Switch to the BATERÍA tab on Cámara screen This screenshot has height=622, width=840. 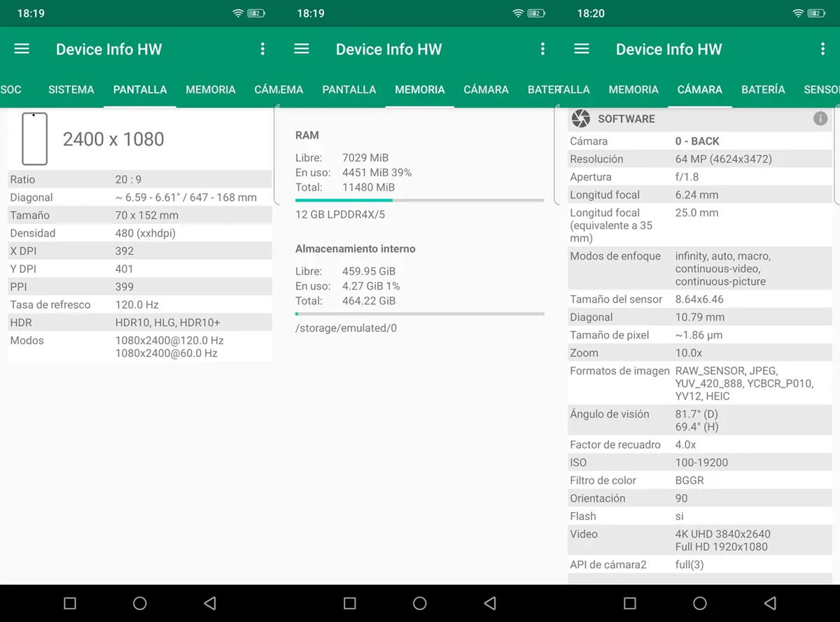pyautogui.click(x=763, y=90)
